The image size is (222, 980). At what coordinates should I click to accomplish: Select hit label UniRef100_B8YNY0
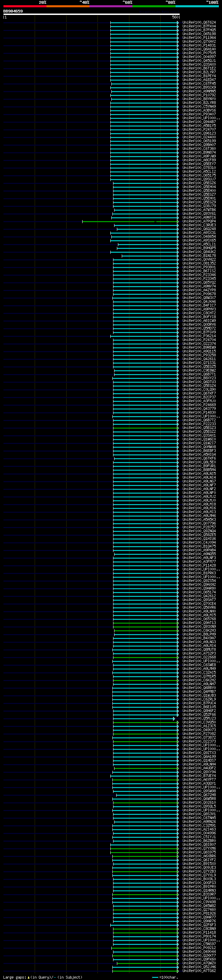[199, 99]
